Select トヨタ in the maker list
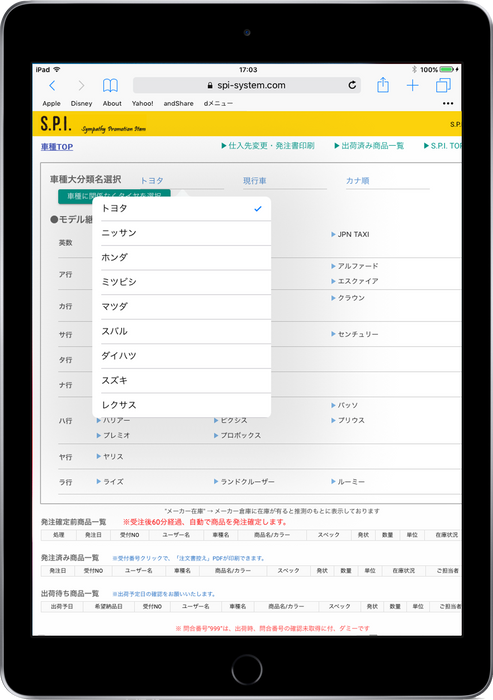This screenshot has height=700, width=493. pyautogui.click(x=181, y=208)
